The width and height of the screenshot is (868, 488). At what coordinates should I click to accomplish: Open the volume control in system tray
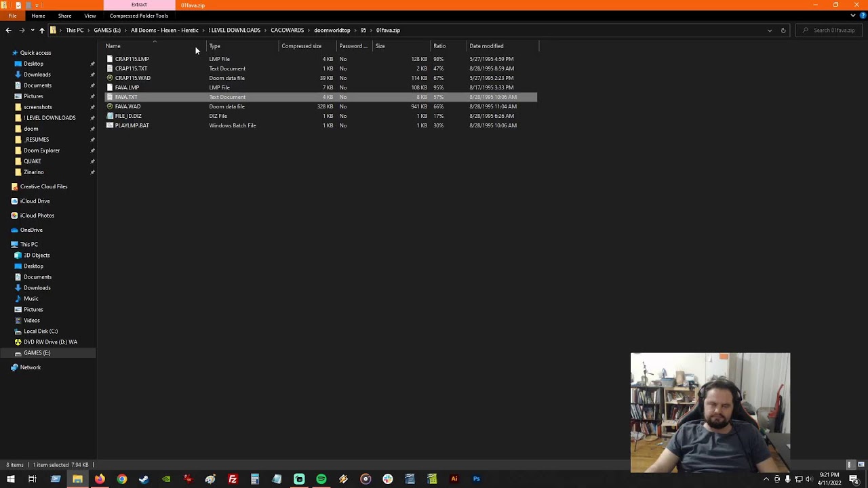pos(808,479)
